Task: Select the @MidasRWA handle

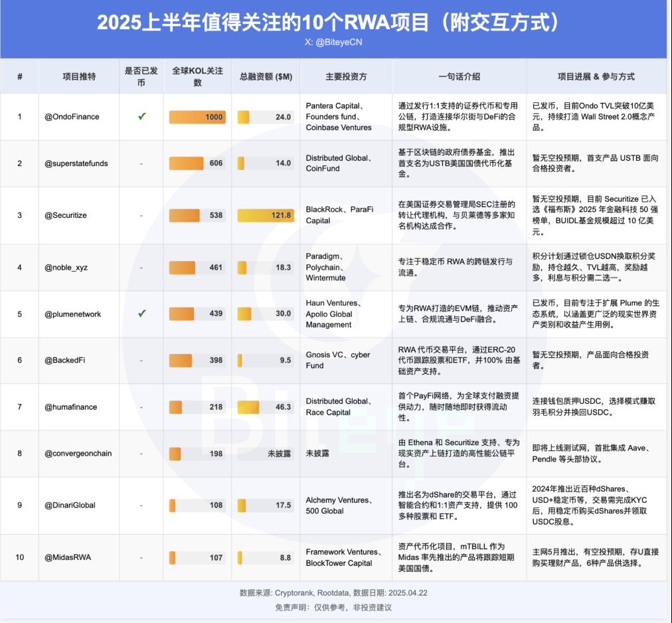Action: tap(68, 557)
